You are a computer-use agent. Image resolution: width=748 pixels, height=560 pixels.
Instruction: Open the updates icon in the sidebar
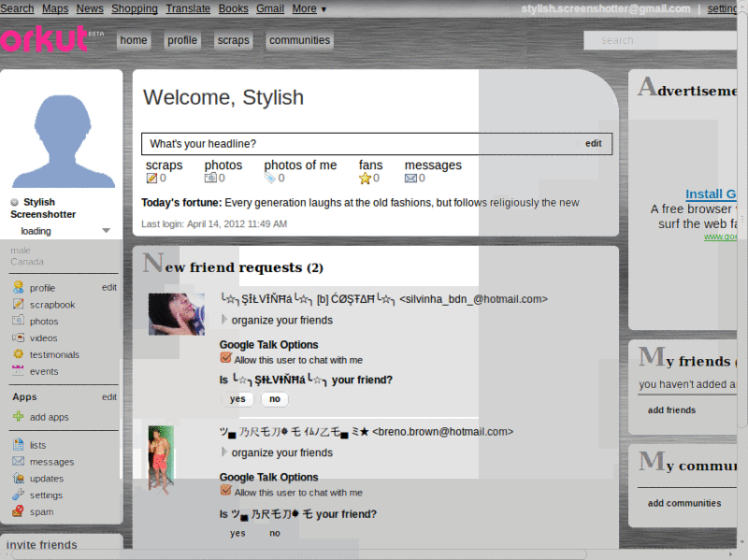click(18, 478)
